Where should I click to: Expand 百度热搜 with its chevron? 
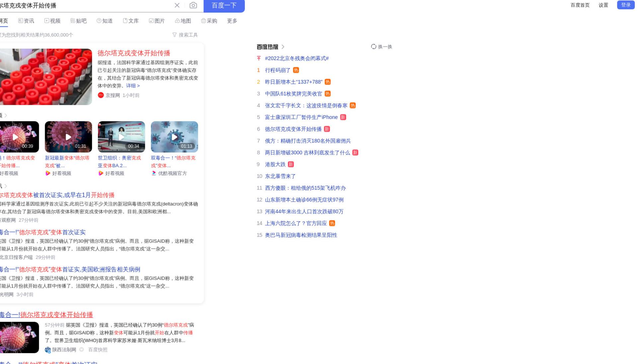(x=283, y=47)
